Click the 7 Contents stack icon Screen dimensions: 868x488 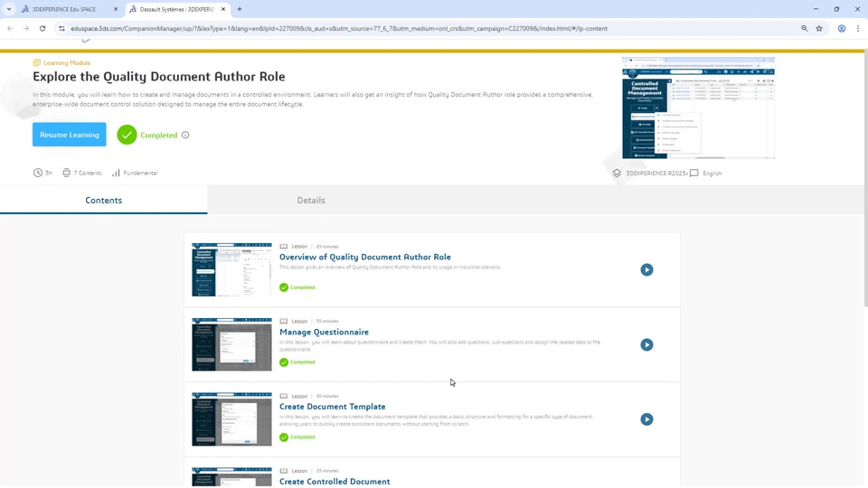[66, 173]
